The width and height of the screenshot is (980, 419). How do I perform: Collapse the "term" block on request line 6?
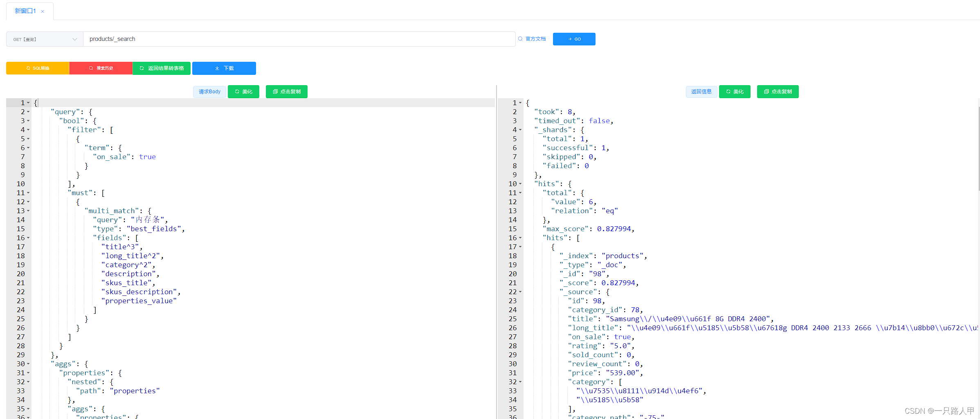coord(28,148)
